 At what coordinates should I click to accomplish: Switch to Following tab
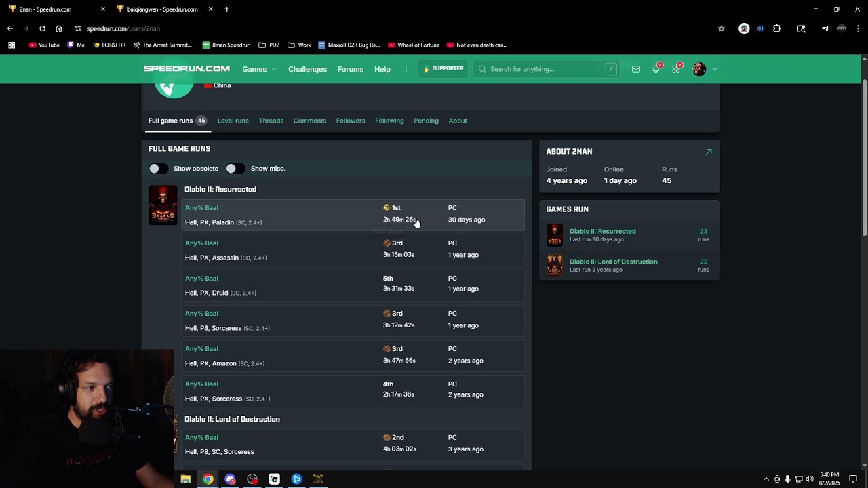[x=389, y=121]
